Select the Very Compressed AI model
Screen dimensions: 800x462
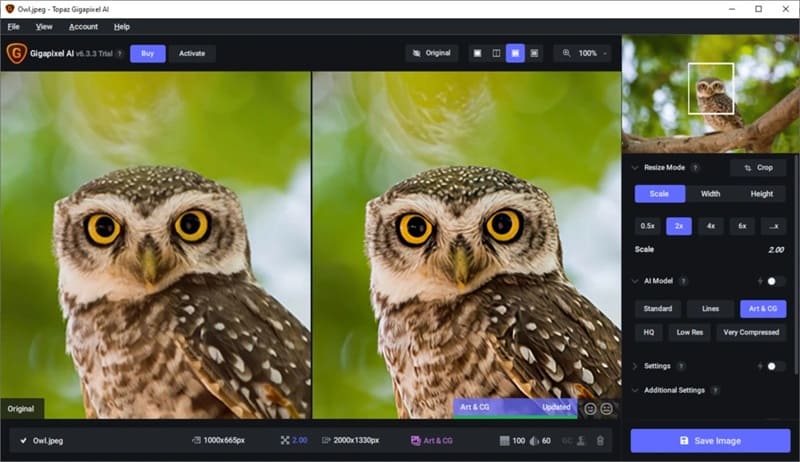[751, 332]
